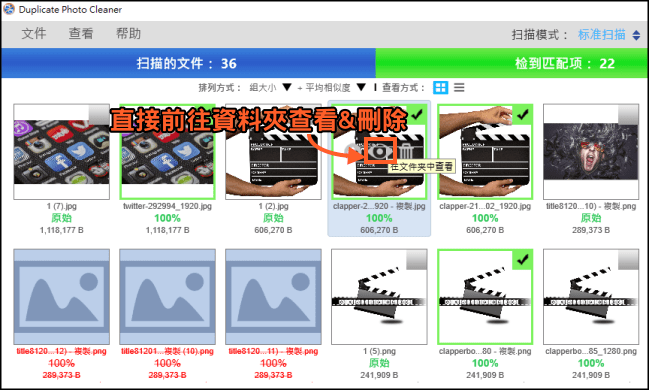This screenshot has width=649, height=390.
Task: Select the title8120...11) - 複製.png placeholder thumbnail
Action: click(273, 296)
